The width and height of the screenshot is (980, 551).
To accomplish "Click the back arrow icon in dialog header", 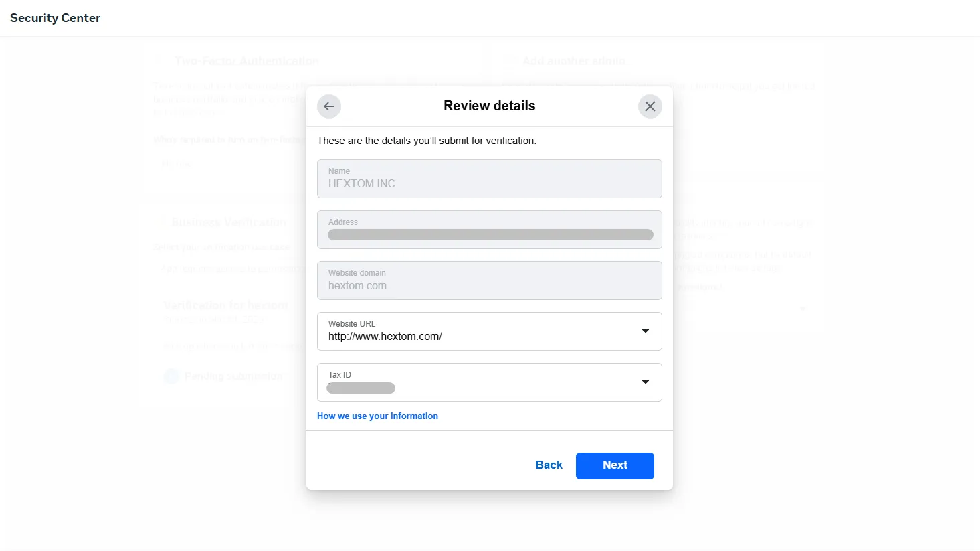I will tap(329, 106).
